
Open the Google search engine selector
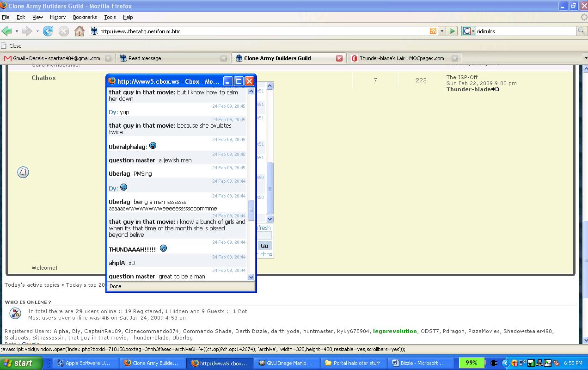click(469, 31)
